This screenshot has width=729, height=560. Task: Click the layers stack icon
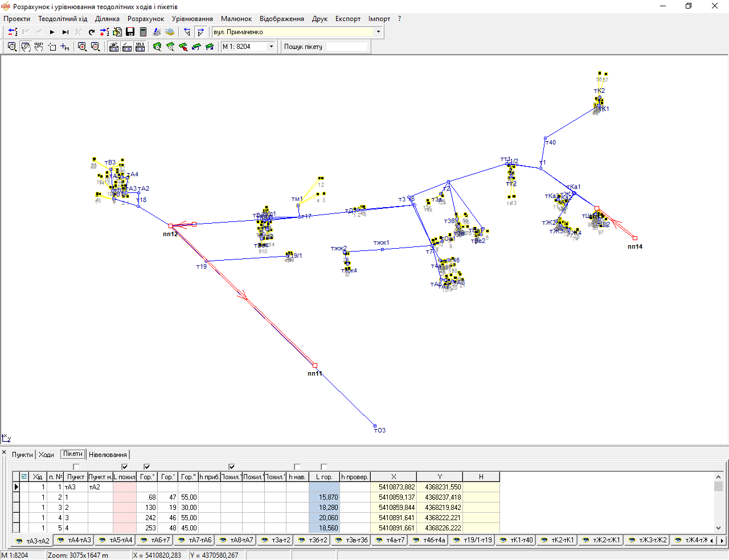pyautogui.click(x=170, y=32)
